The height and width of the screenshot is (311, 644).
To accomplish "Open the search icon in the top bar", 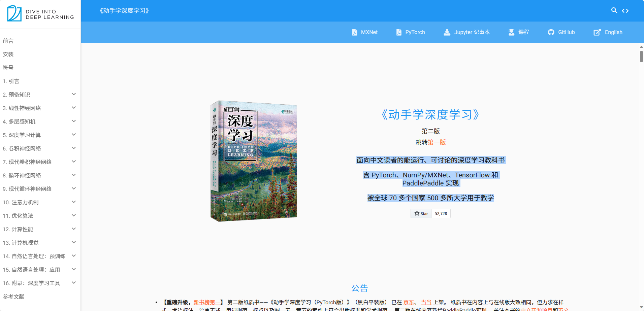I will (x=614, y=10).
